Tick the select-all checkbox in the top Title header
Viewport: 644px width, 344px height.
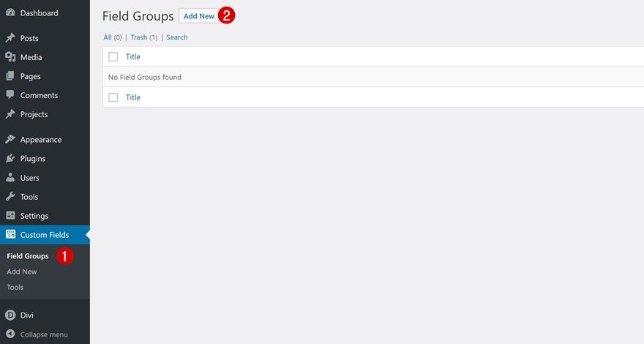[x=113, y=56]
